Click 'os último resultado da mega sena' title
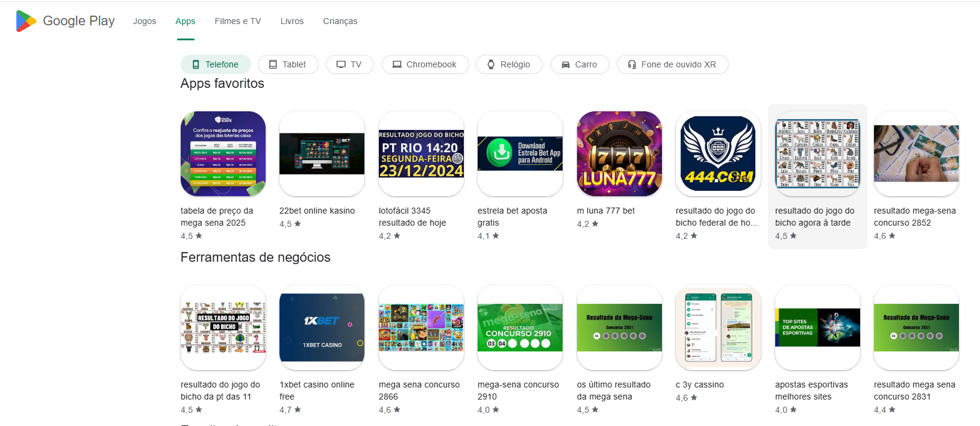 point(614,390)
